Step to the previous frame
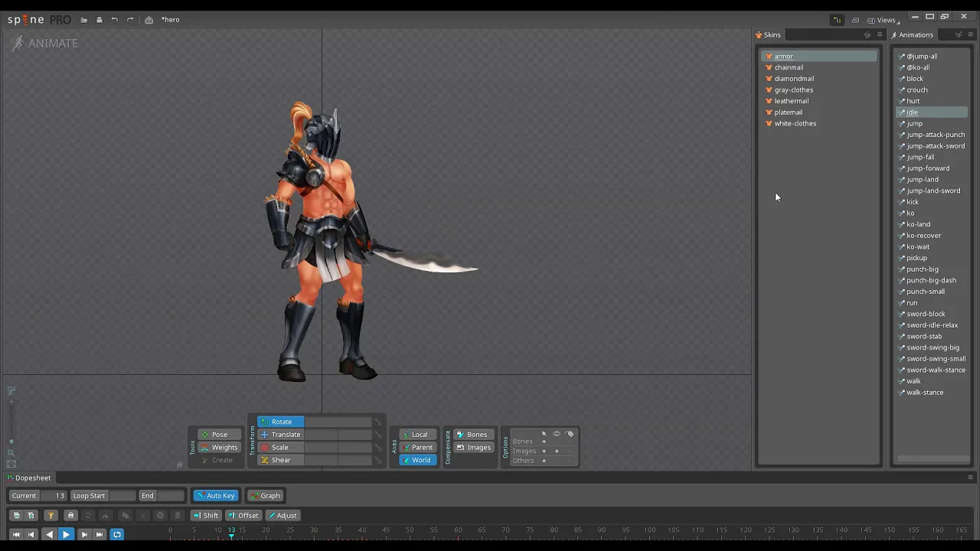Viewport: 980px width, 551px height. point(31,534)
